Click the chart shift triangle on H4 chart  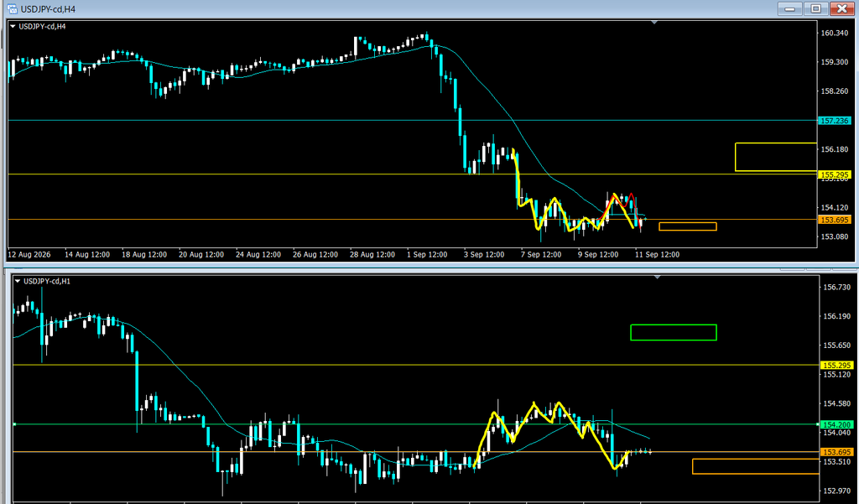654,23
